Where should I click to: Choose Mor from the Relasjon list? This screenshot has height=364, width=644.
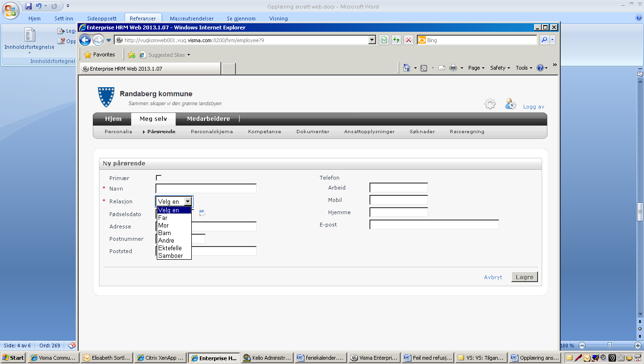174,225
